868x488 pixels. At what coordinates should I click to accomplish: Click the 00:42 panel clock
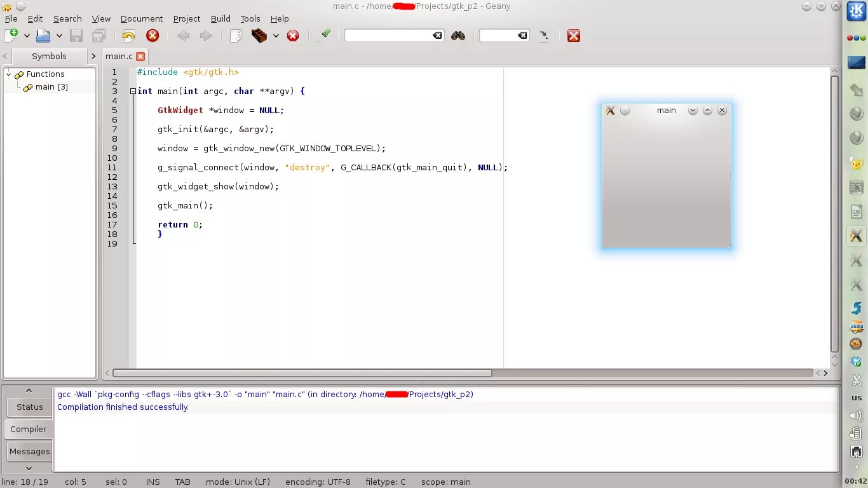click(856, 481)
